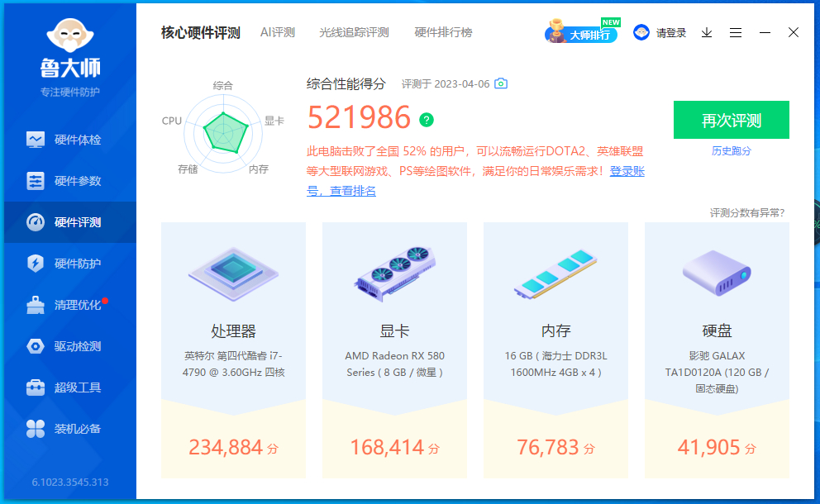Click the 请登录 login text
Viewport: 820px width, 504px height.
click(x=671, y=33)
